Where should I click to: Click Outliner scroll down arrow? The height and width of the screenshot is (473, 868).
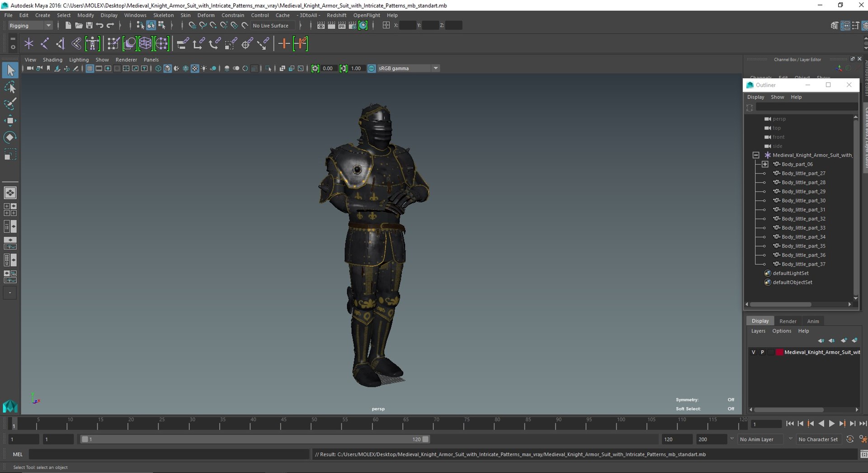855,298
